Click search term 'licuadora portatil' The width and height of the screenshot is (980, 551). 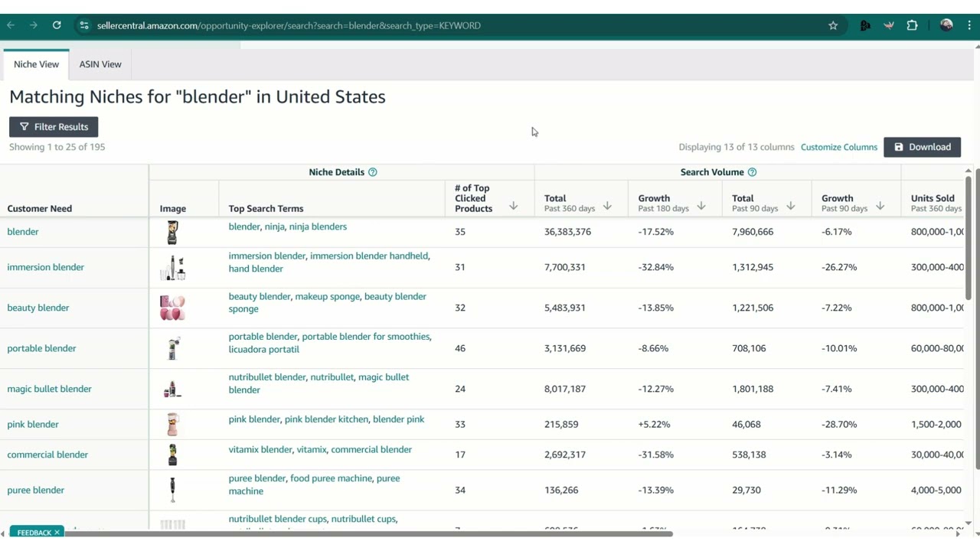(x=263, y=349)
